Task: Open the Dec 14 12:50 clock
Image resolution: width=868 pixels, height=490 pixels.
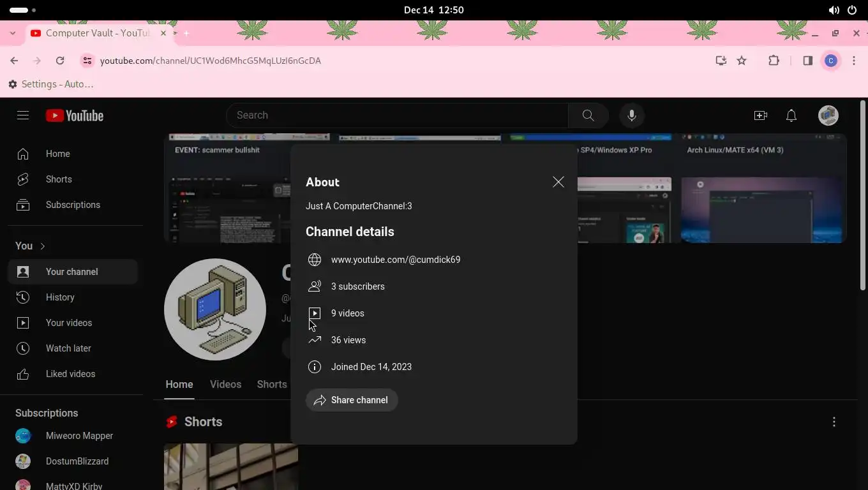Action: [434, 10]
